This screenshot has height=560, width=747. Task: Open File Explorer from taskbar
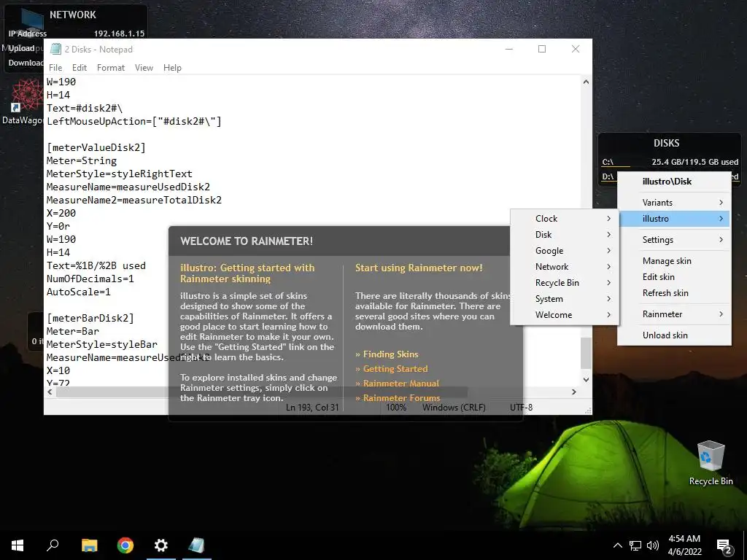pyautogui.click(x=89, y=545)
